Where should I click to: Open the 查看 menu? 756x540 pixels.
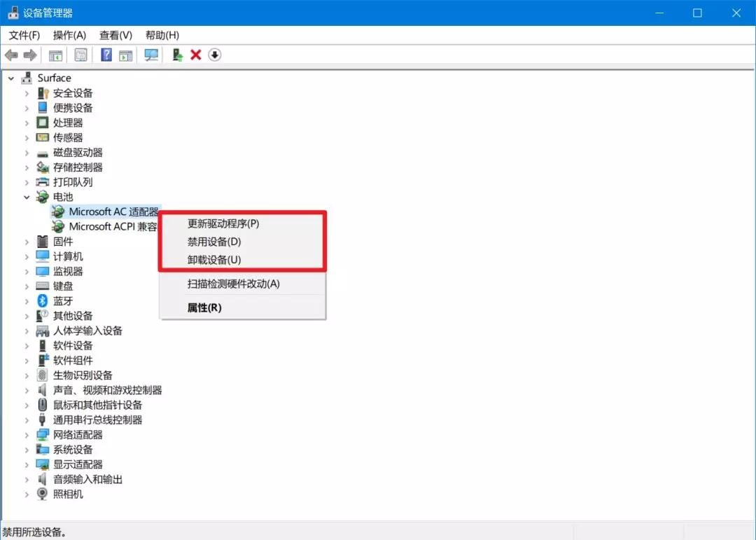[x=115, y=35]
